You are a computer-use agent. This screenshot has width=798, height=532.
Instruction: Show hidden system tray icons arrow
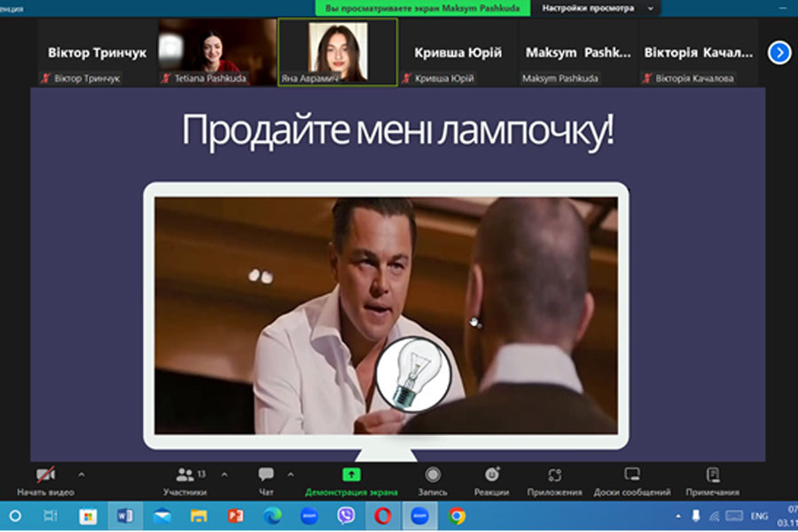tap(678, 516)
